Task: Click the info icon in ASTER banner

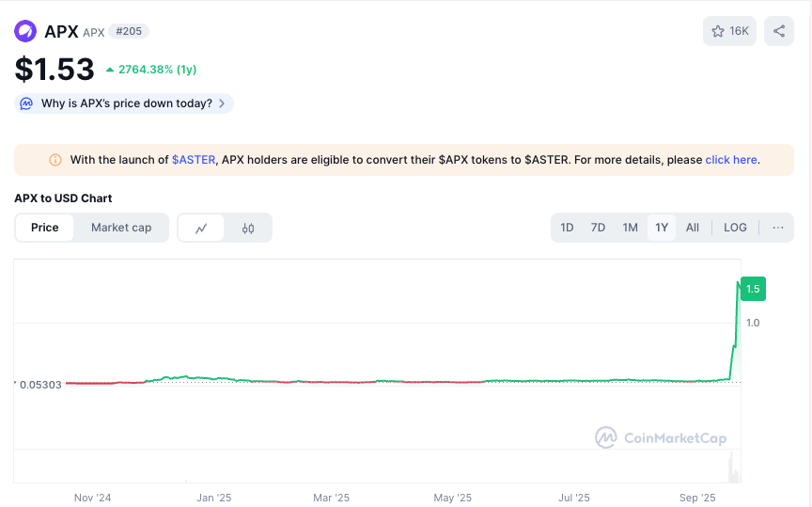Action: (x=55, y=160)
